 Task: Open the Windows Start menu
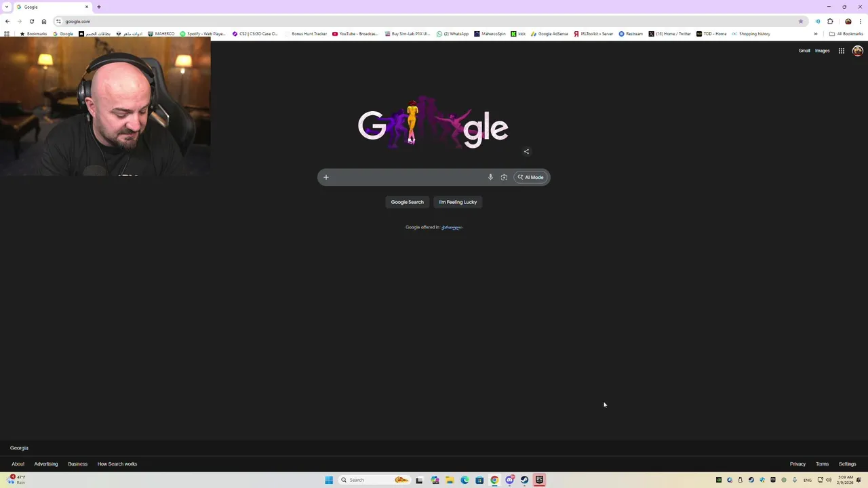(329, 480)
